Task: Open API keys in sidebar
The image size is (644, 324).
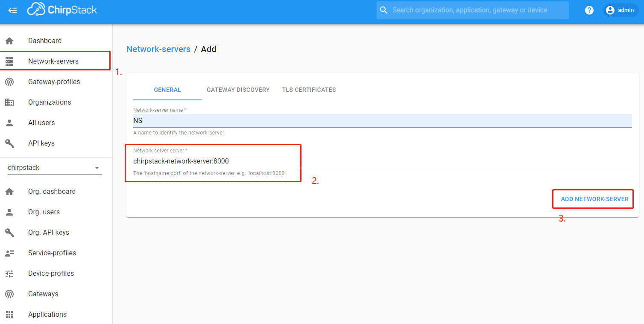Action: [56, 143]
